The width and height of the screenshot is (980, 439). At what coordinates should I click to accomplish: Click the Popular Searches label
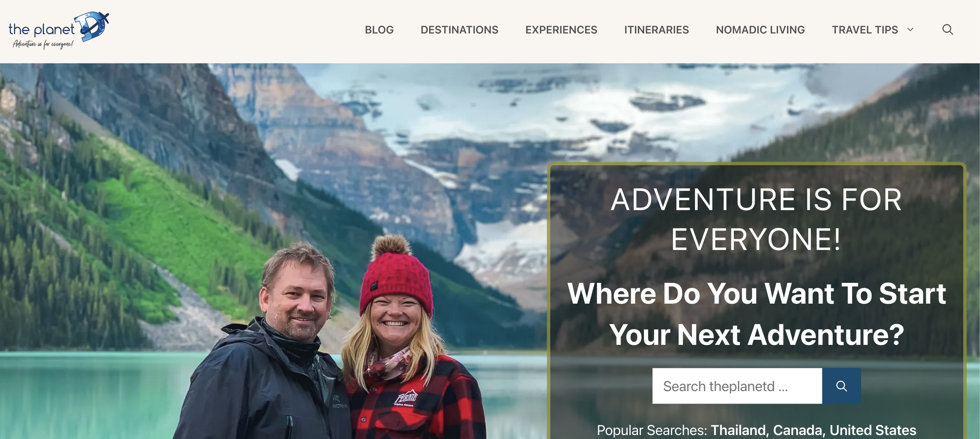pyautogui.click(x=652, y=430)
